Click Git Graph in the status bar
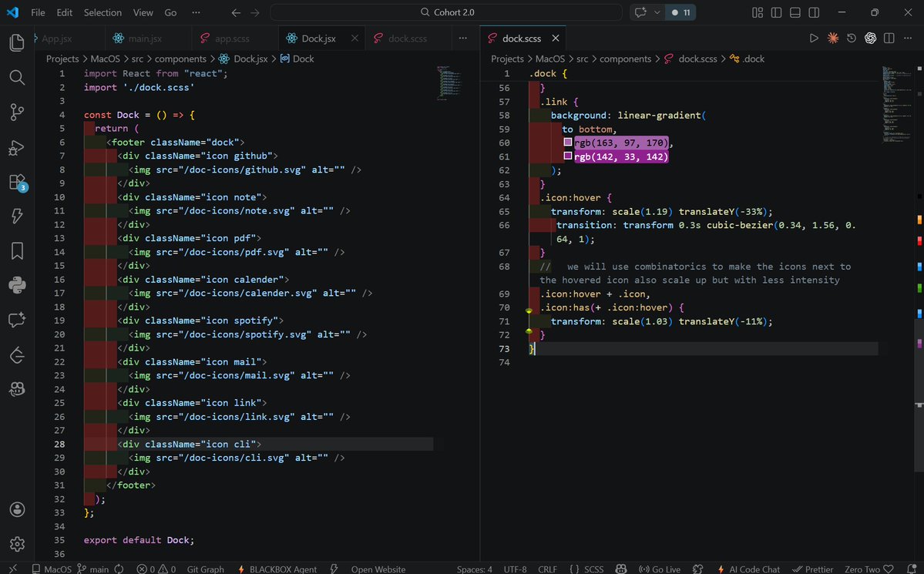 click(205, 569)
